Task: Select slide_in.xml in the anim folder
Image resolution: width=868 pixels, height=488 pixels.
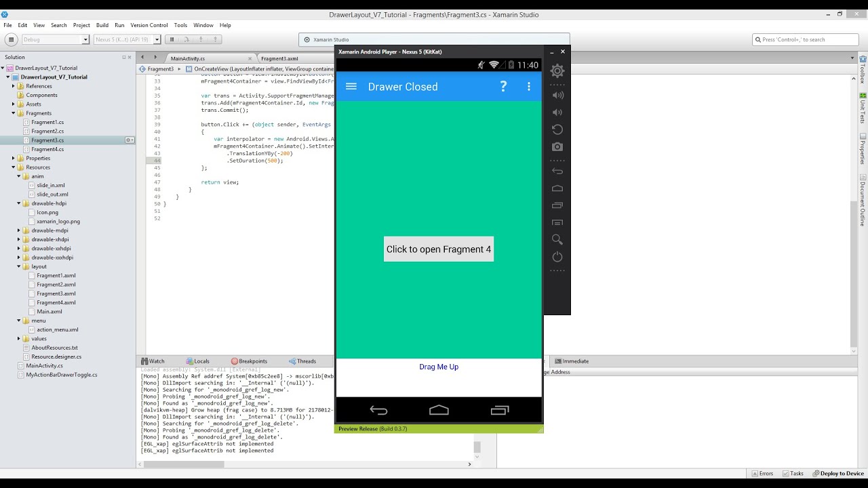Action: tap(51, 185)
